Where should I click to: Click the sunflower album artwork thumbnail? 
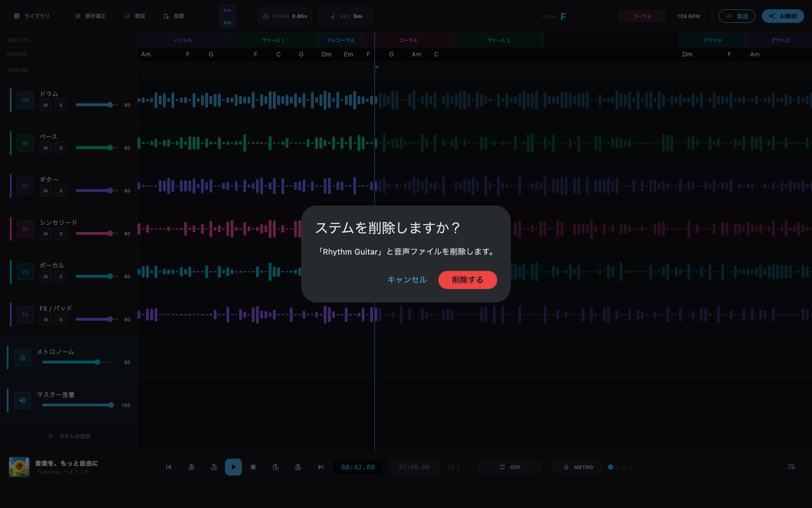click(19, 467)
